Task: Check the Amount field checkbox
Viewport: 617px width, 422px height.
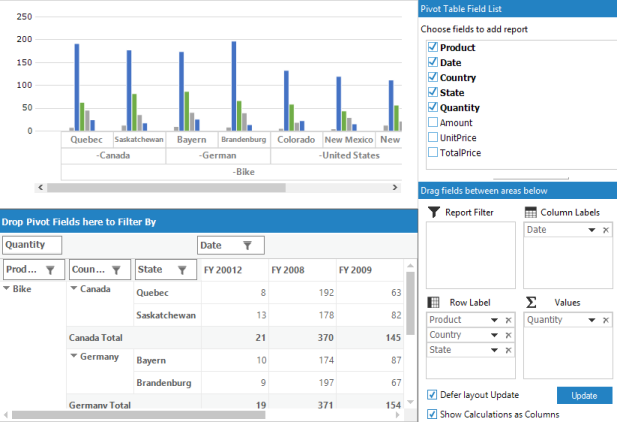Action: point(433,122)
